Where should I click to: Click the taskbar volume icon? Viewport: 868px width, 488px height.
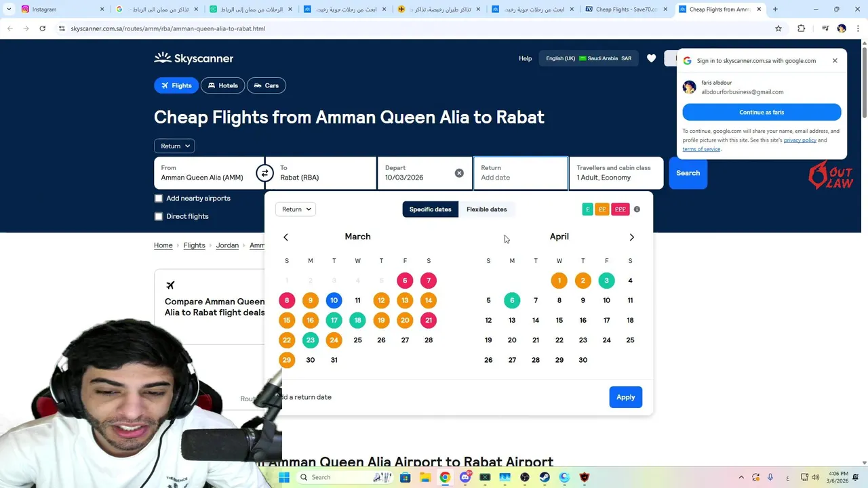coord(814,477)
